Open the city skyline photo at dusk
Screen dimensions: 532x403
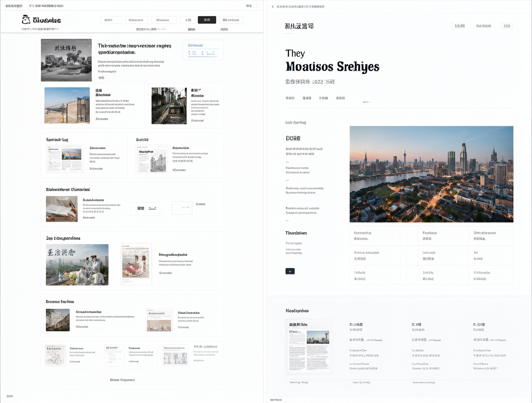(431, 174)
